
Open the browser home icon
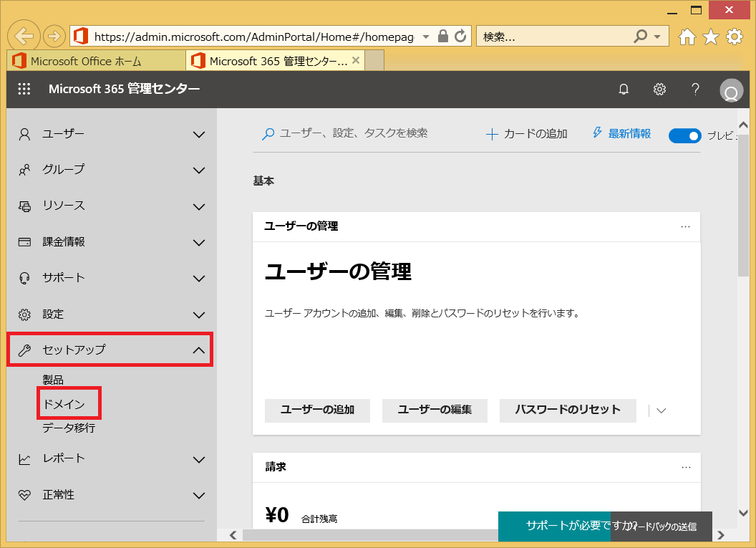point(687,37)
